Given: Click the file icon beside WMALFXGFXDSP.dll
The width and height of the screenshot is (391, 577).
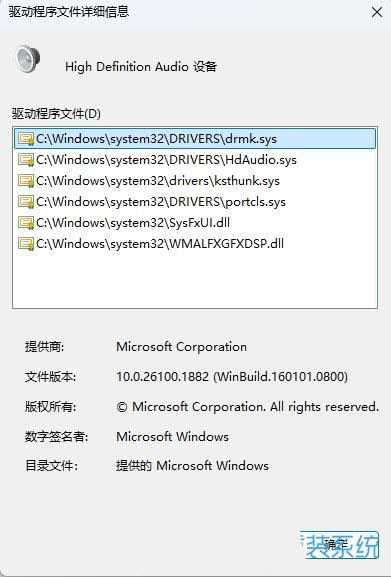Looking at the screenshot, I should 26,244.
